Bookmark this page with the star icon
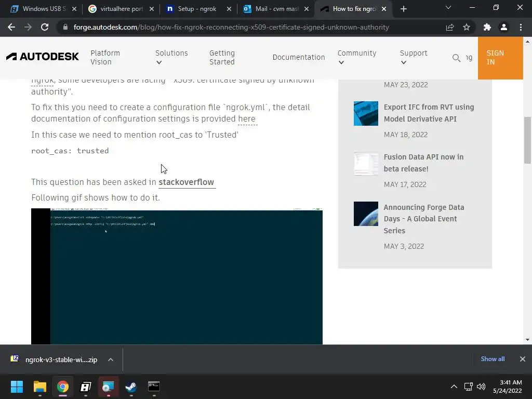Viewport: 532px width, 399px height. pos(467,27)
